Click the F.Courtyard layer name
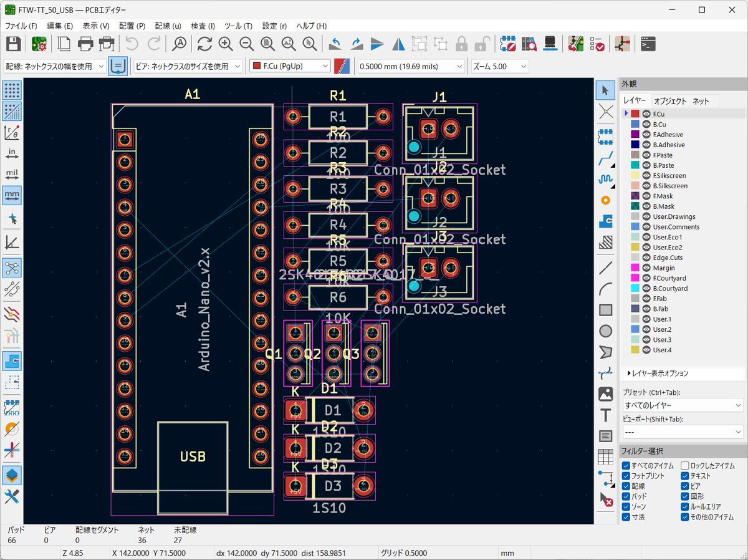This screenshot has width=748, height=560. 669,278
